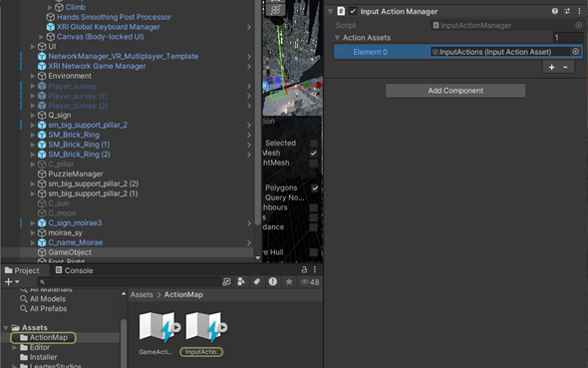588x368 pixels.
Task: Select NetworkManager_VR_Mutliplayer_Template in Hierarchy
Action: coord(123,56)
